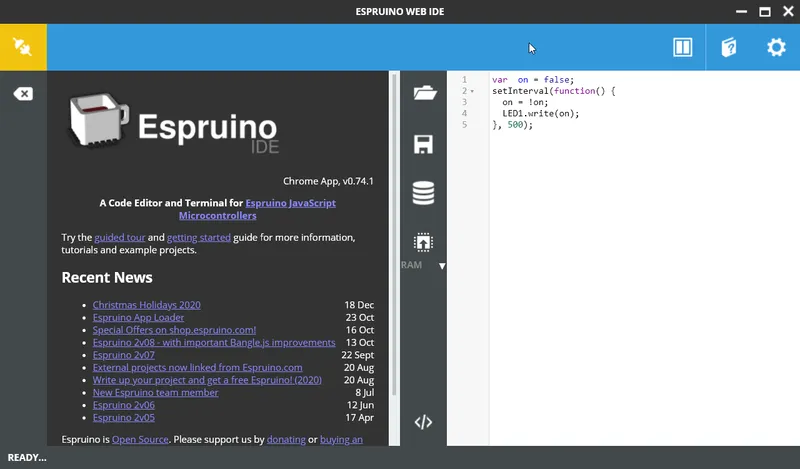The image size is (800, 469).
Task: Open Write up your project news link
Action: coord(207,380)
